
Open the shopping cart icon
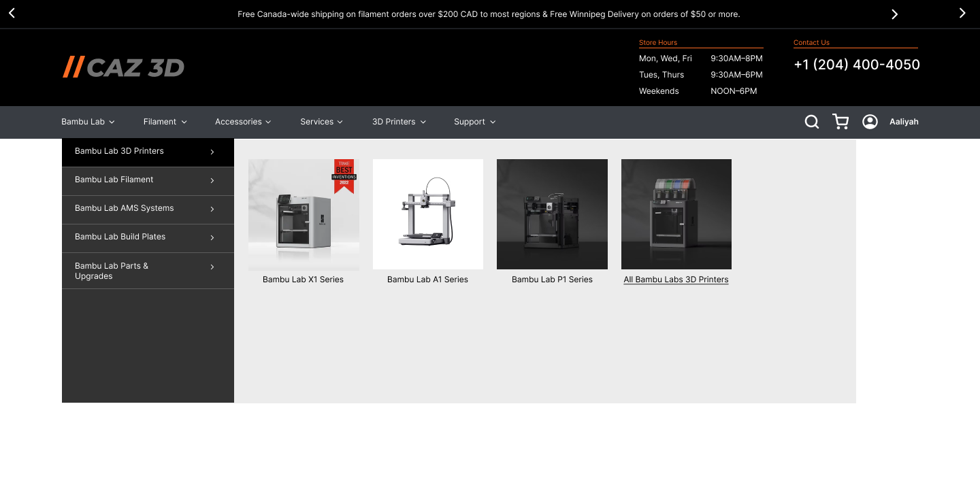[x=840, y=122]
